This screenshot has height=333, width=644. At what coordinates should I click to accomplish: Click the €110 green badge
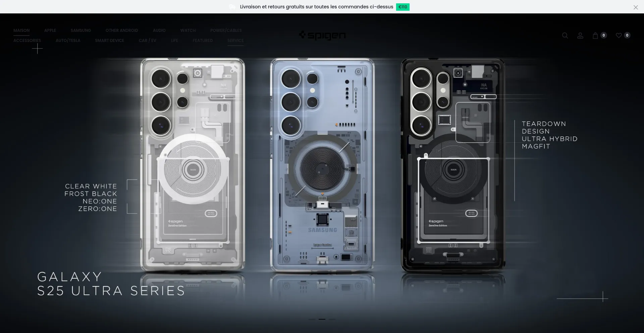tap(403, 7)
